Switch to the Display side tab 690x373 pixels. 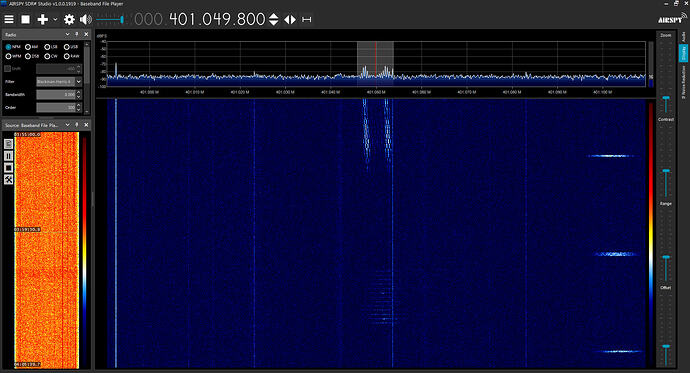coord(683,53)
